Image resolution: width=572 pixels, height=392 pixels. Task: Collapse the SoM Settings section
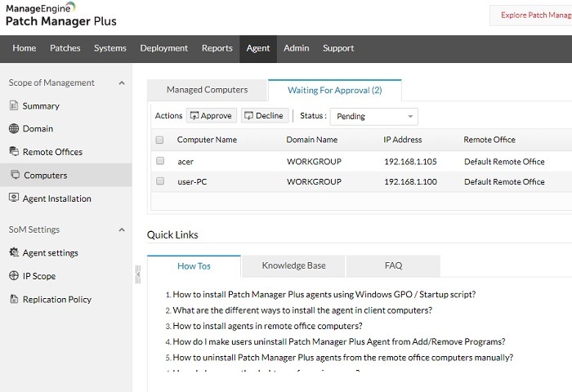(122, 229)
